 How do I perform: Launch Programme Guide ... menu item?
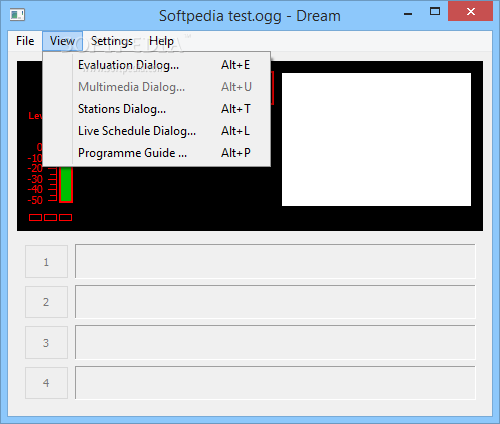point(157,153)
